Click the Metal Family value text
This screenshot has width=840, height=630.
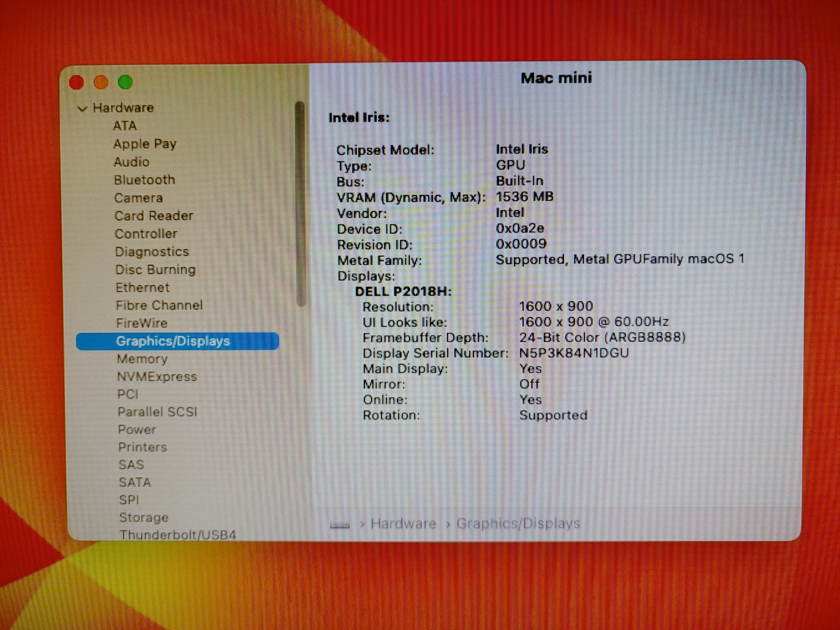tap(620, 259)
